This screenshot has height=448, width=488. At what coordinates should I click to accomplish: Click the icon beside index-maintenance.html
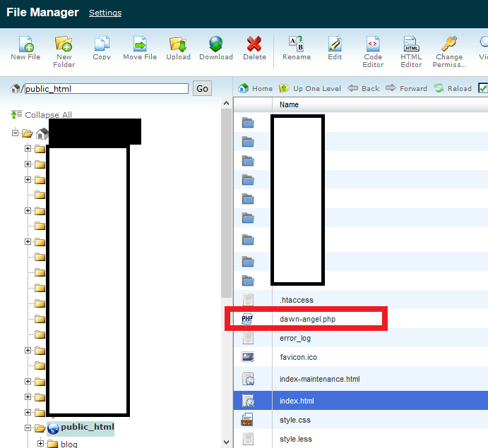coord(248,379)
